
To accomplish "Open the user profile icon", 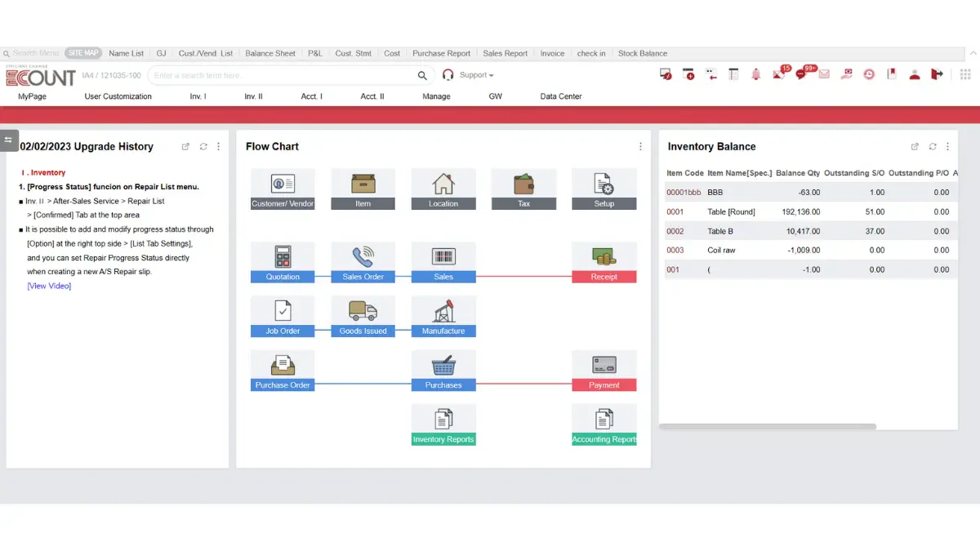I will (915, 74).
